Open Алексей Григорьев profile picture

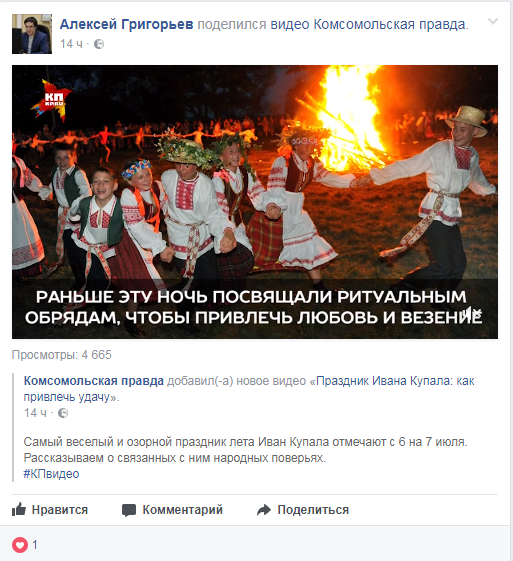click(32, 34)
